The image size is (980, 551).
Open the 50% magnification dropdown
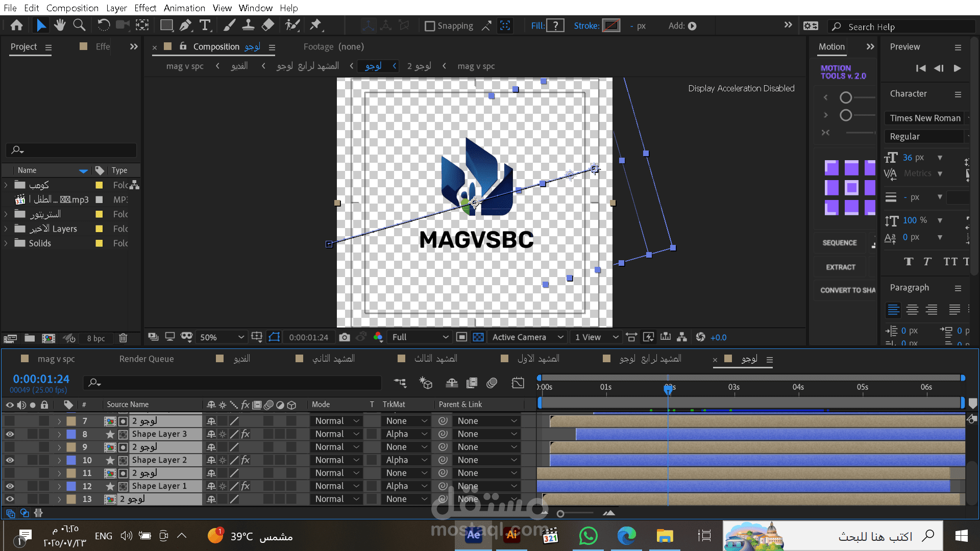point(222,337)
